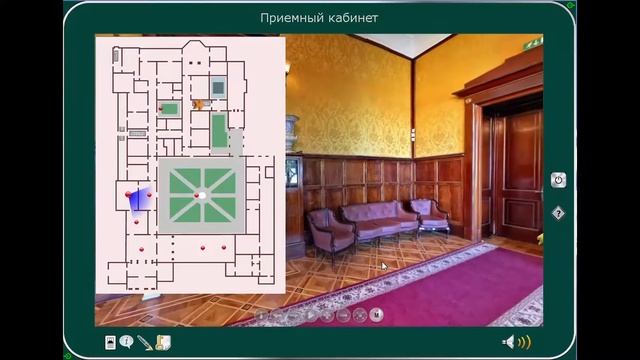
Task: Click the white dot at courtyard center
Action: click(x=202, y=196)
